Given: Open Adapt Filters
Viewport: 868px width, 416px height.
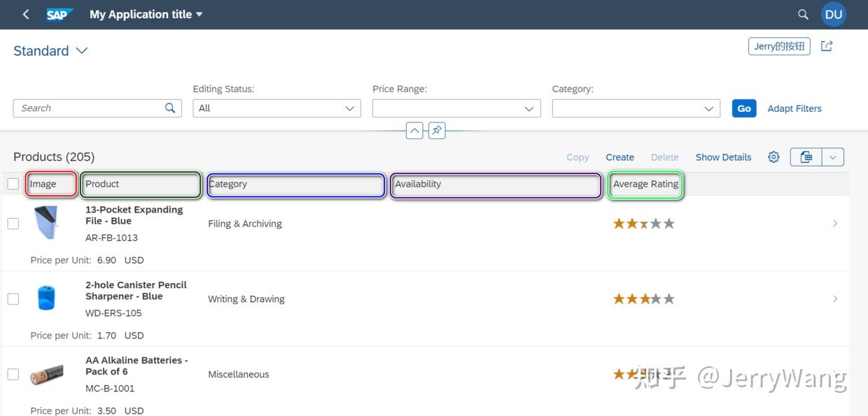Looking at the screenshot, I should 794,108.
